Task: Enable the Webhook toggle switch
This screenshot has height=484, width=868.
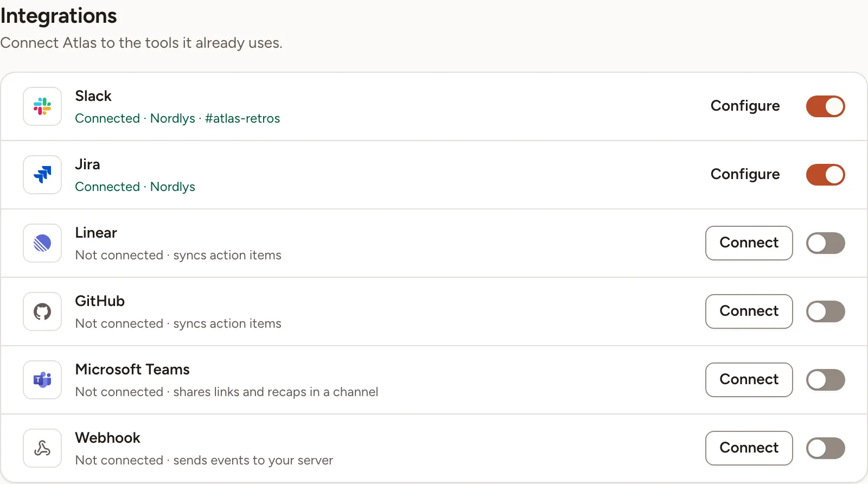Action: pyautogui.click(x=826, y=448)
